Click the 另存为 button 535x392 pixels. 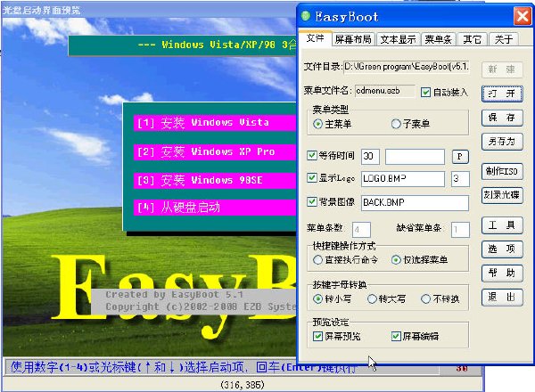(x=502, y=141)
